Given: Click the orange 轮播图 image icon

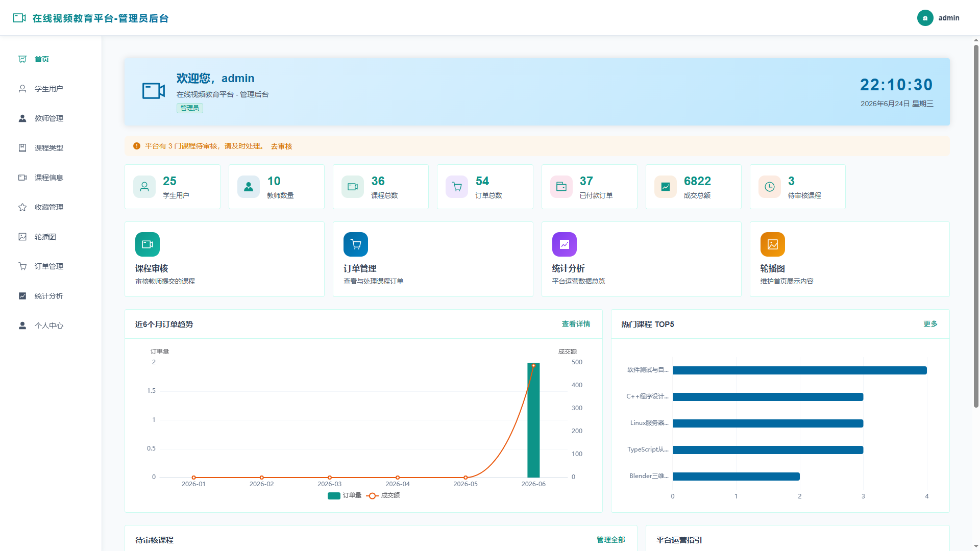Looking at the screenshot, I should pos(773,244).
